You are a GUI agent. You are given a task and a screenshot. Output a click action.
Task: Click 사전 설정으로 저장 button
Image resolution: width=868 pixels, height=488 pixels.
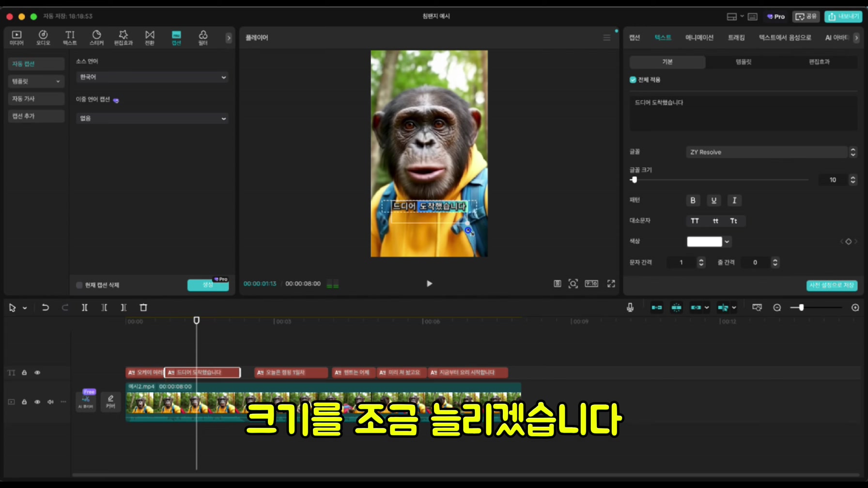pyautogui.click(x=832, y=285)
